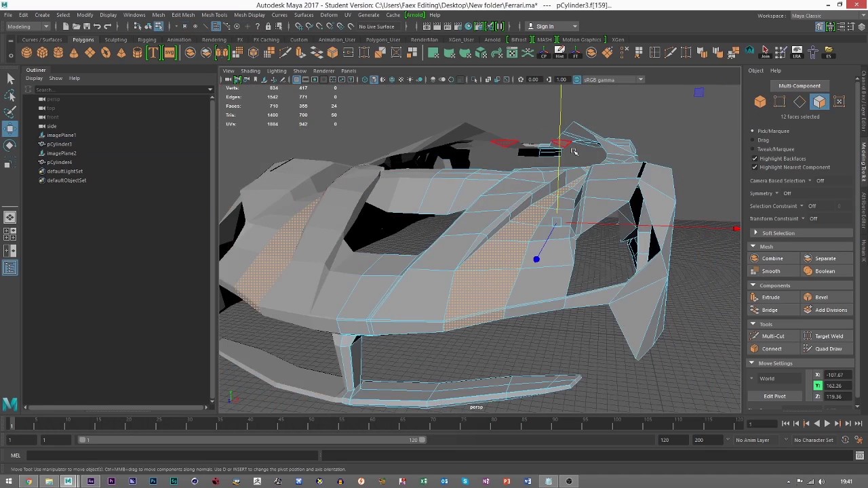Select the Rotate tool in the toolbox
The height and width of the screenshot is (488, 868).
click(10, 146)
